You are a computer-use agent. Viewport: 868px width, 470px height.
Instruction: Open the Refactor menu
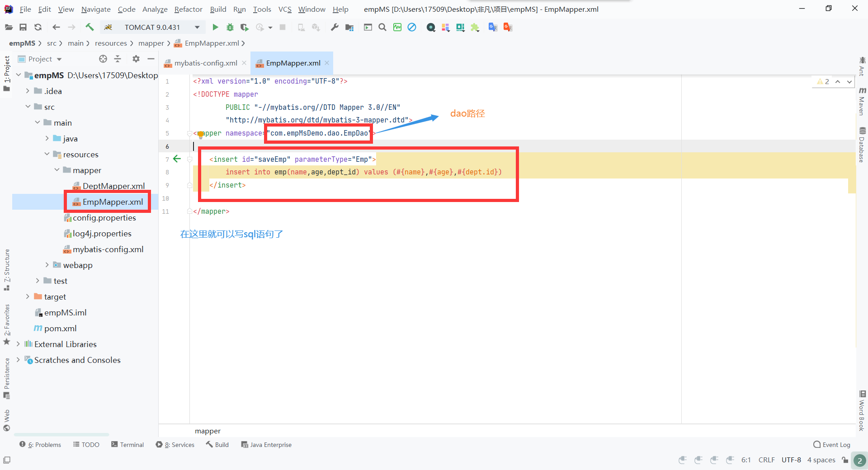pyautogui.click(x=188, y=9)
